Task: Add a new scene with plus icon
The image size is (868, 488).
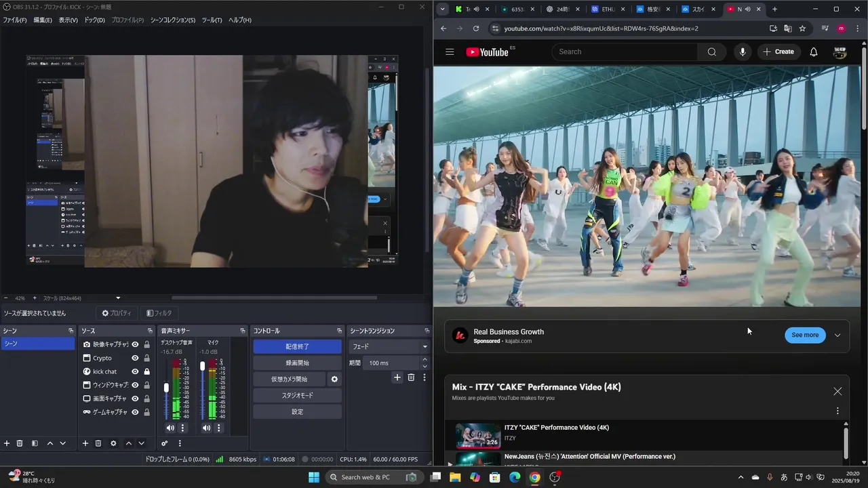Action: coord(7,443)
